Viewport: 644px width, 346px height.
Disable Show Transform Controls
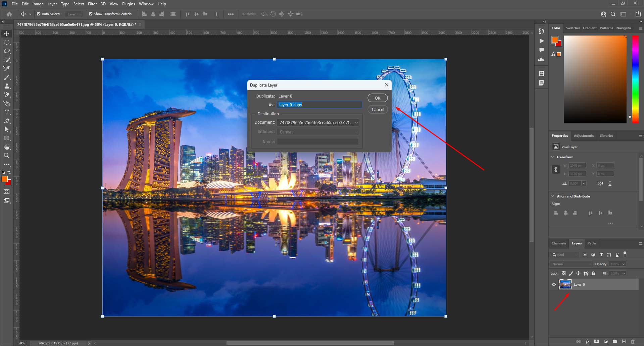click(90, 14)
